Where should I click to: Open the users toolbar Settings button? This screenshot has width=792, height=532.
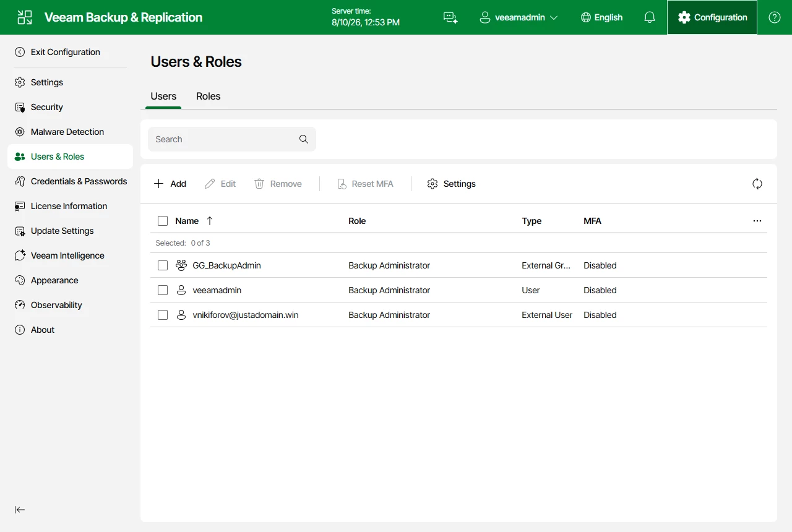tap(452, 184)
